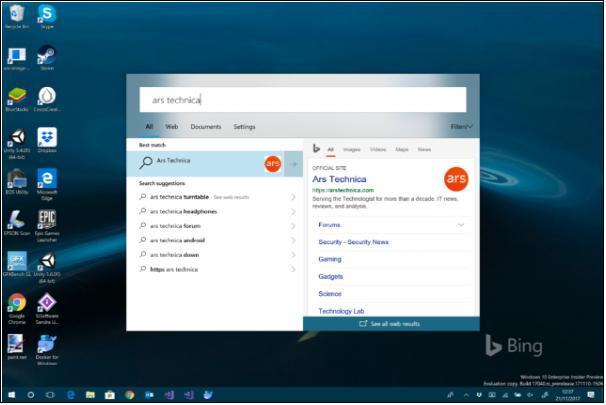
Task: Open the Gadgets link
Action: [x=330, y=276]
